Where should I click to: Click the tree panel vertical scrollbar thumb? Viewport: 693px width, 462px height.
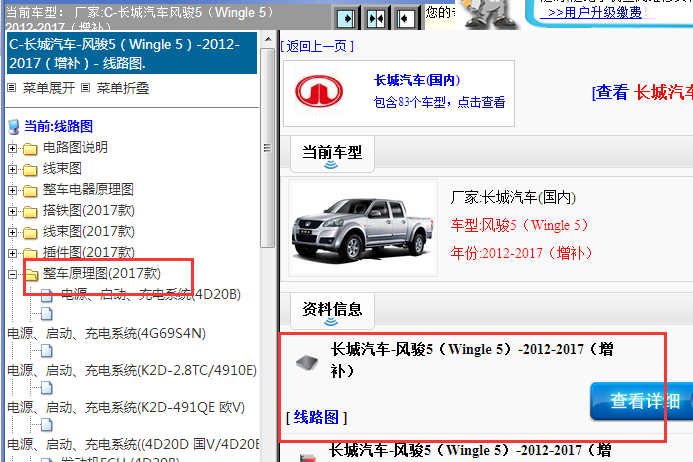[x=267, y=148]
